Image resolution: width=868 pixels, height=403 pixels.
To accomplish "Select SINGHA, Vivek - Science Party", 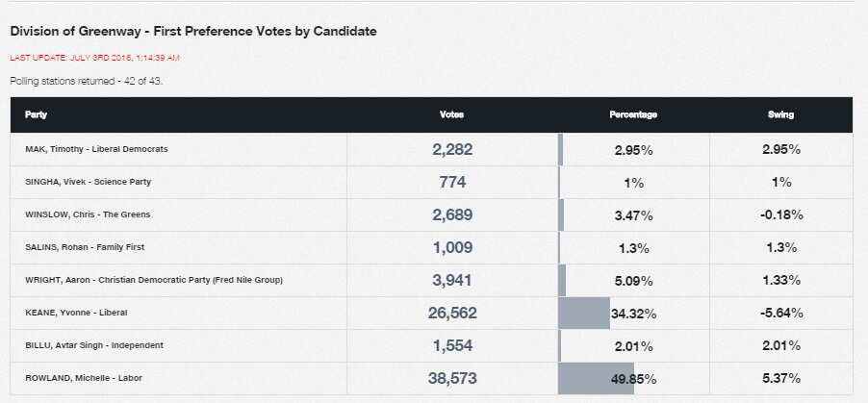I will tap(89, 182).
